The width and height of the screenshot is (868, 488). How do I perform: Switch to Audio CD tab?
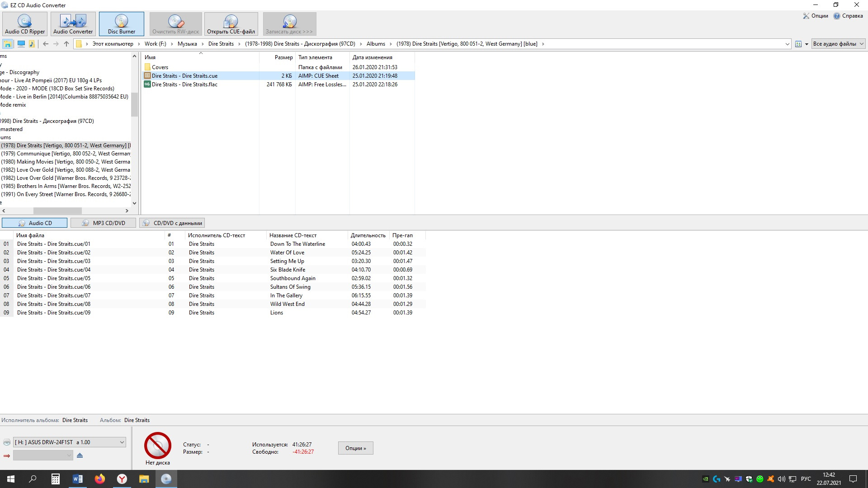click(x=35, y=223)
